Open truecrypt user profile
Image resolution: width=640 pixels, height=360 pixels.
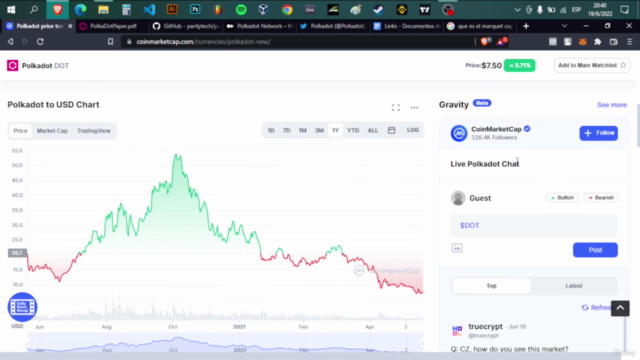tap(485, 327)
